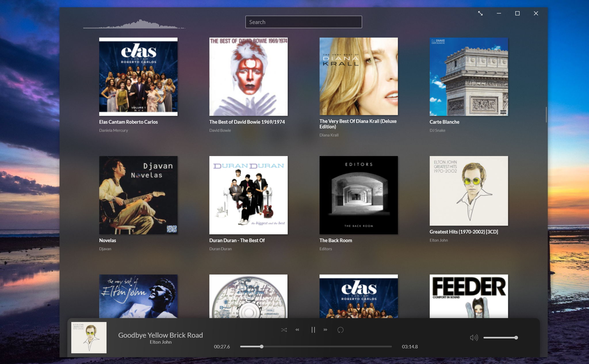Open the Carte Blanche album cover
The height and width of the screenshot is (364, 589).
coord(469,77)
